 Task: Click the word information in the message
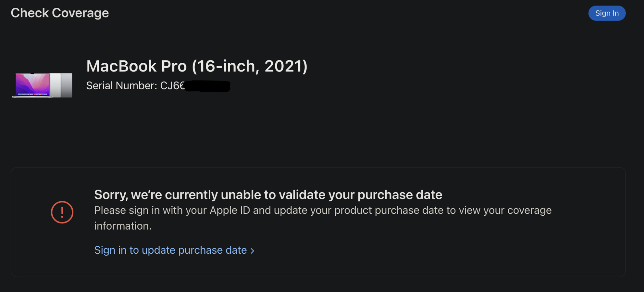[x=122, y=226]
